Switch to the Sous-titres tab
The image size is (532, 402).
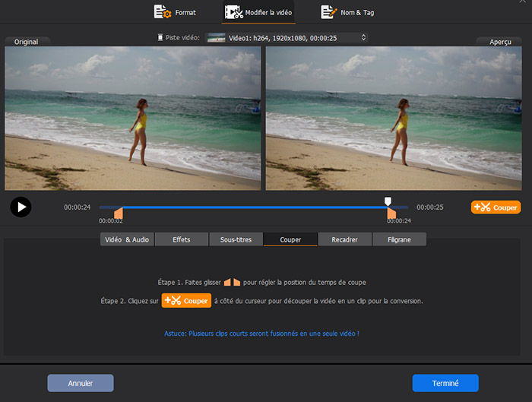[x=236, y=239]
